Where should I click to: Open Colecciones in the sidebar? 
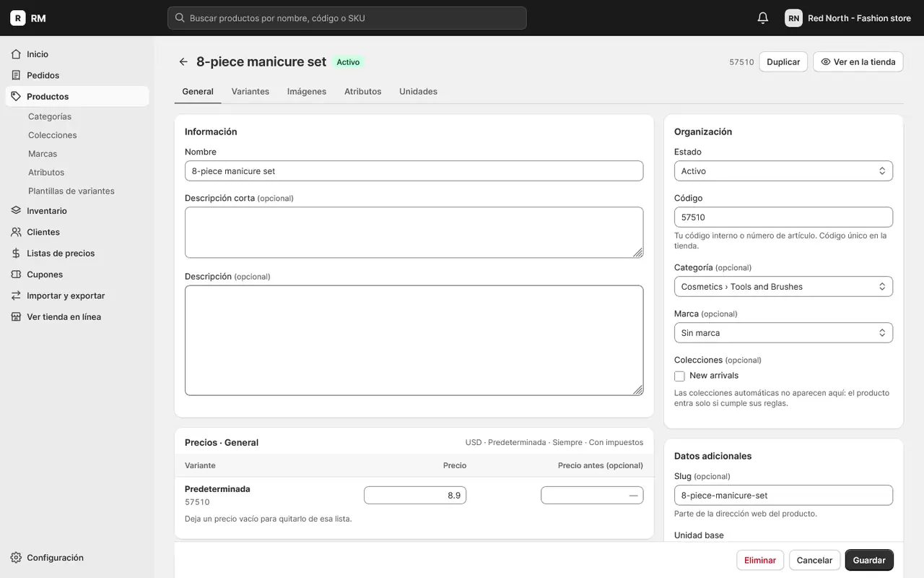53,135
